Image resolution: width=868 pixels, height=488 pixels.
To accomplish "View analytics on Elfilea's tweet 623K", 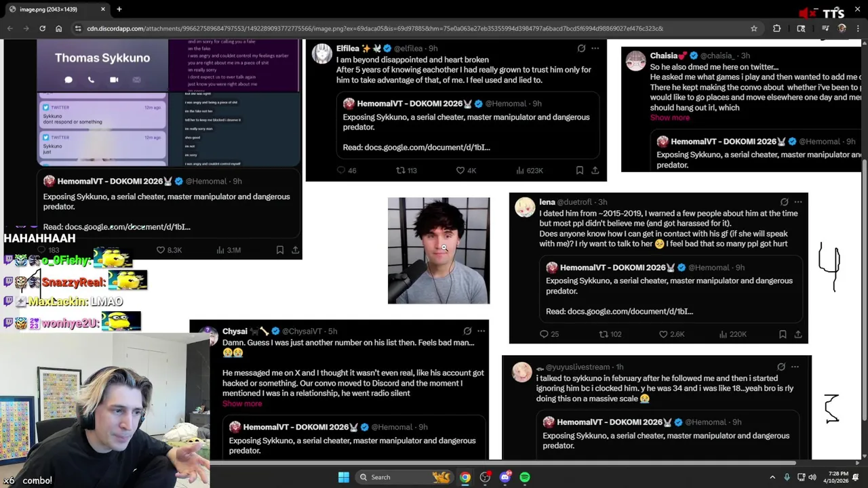I will (519, 170).
